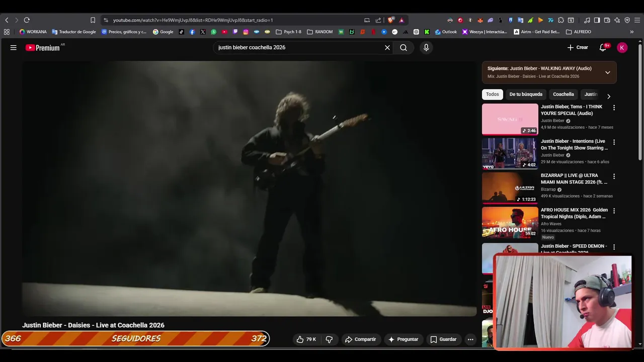This screenshot has height=362, width=644.
Task: Click Justin Bieber channel name under first video
Action: point(552,121)
